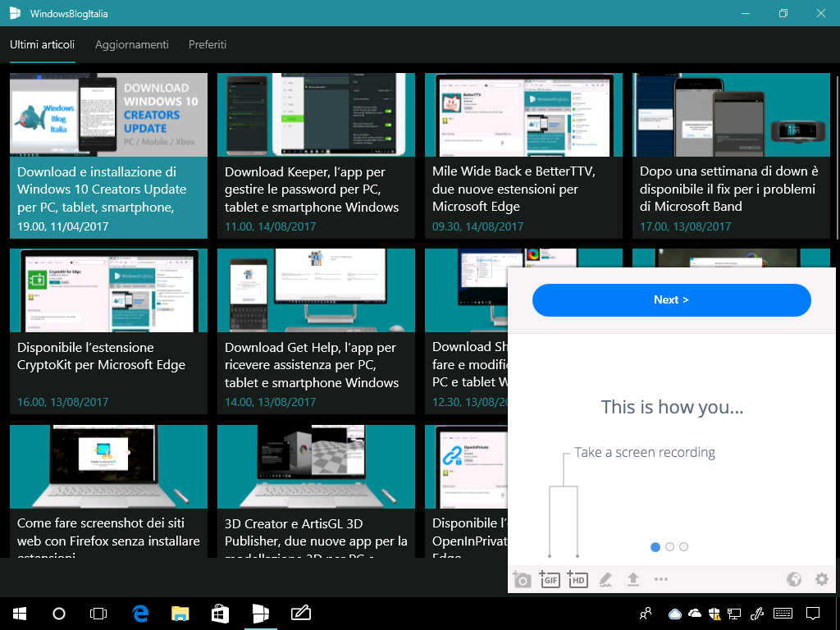
Task: Click the date '11.00, 14/08/2017'
Action: (270, 226)
